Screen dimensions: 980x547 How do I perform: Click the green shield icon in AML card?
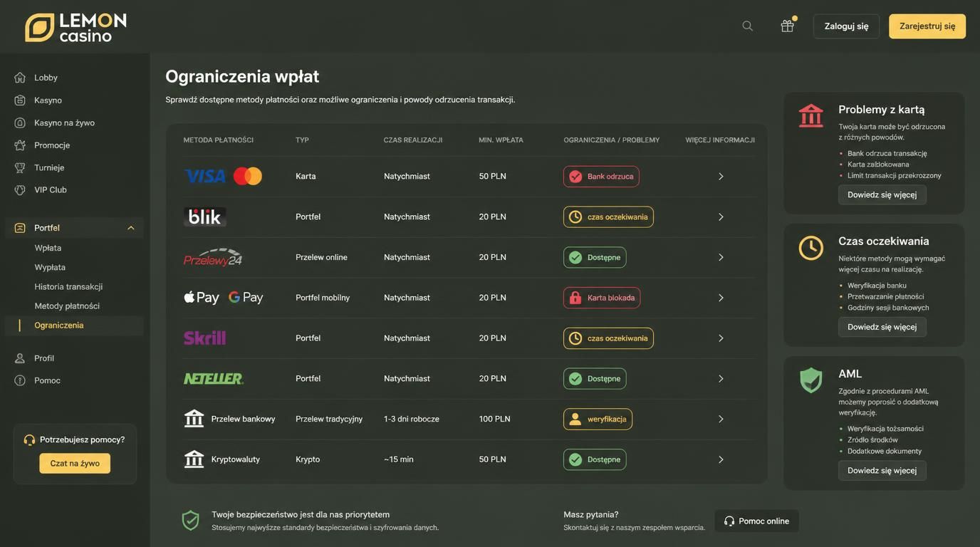(x=811, y=380)
